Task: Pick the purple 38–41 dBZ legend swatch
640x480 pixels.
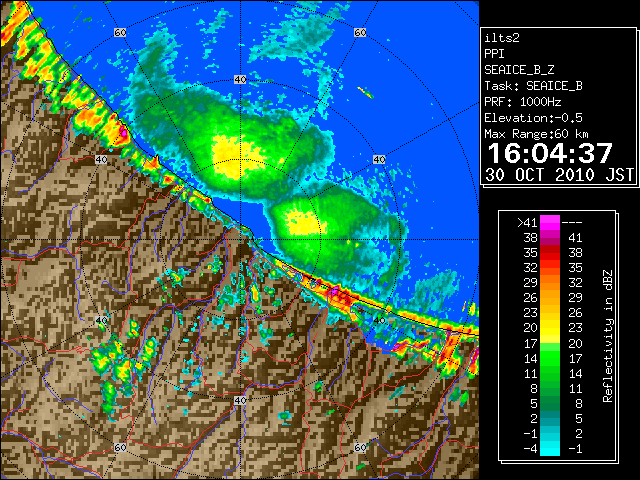Action: [x=550, y=238]
